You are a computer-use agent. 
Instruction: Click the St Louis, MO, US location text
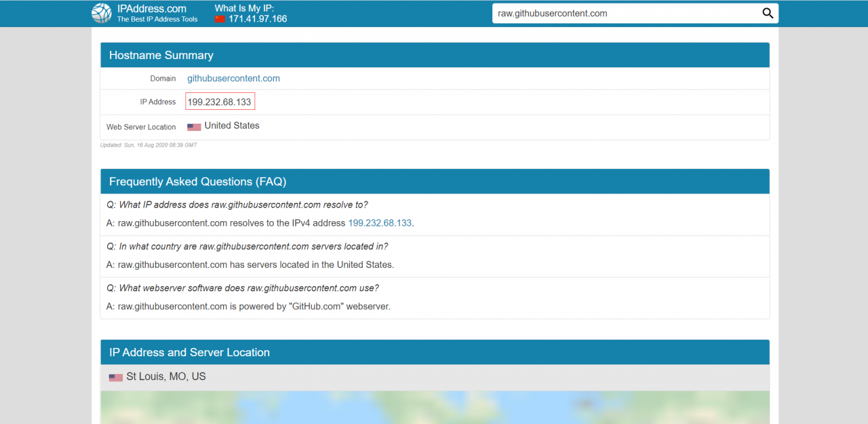(x=166, y=377)
